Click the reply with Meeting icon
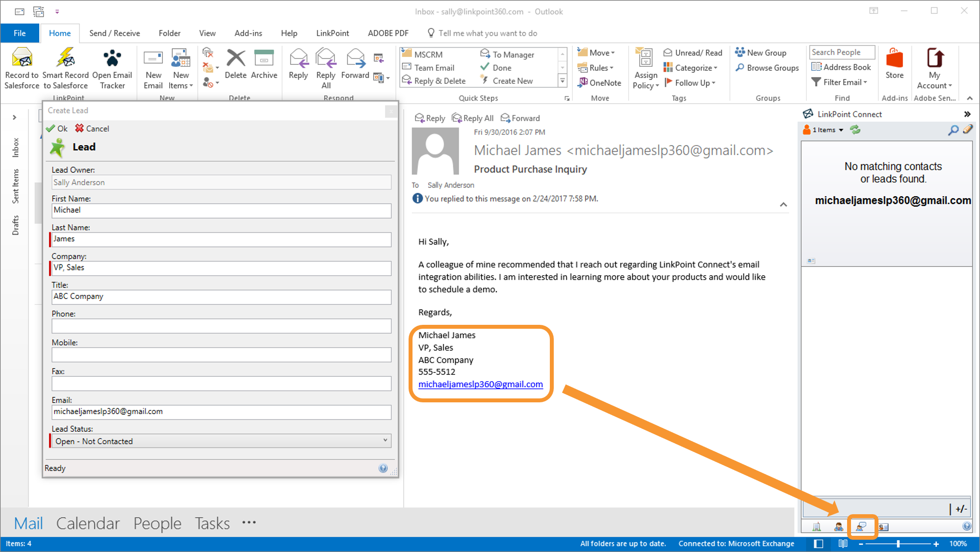 (x=378, y=58)
